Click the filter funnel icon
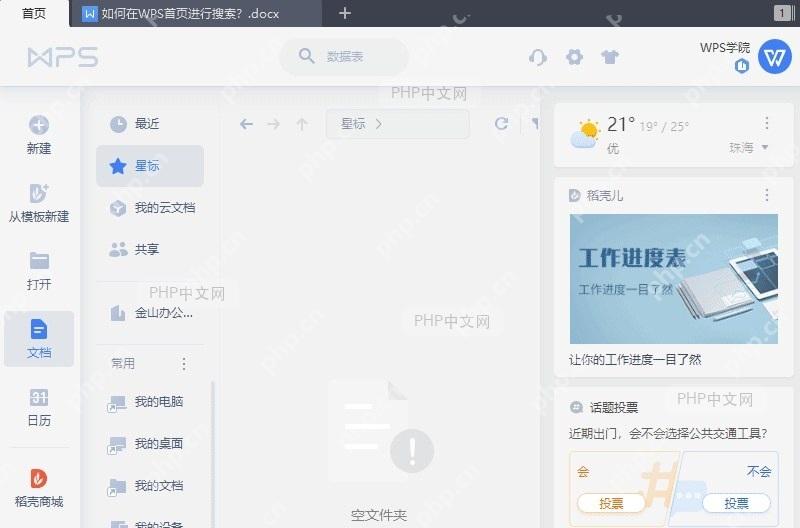800x528 pixels. 535,123
